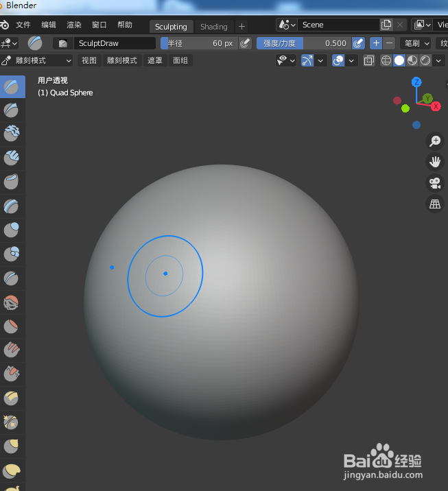Switch to the Shading workspace tab
Viewport: 448px width, 491px height.
[214, 27]
